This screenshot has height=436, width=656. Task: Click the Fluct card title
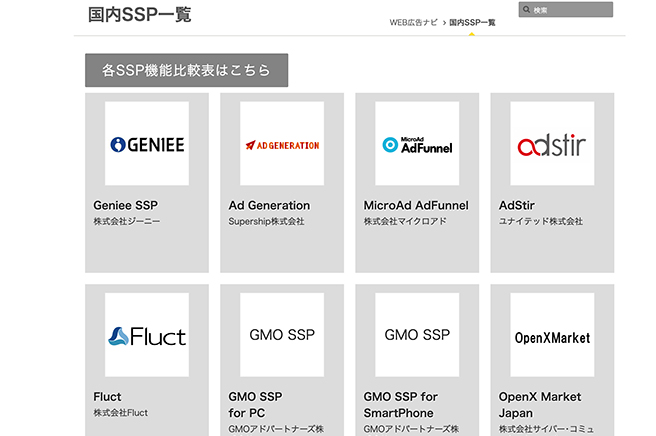tap(107, 397)
